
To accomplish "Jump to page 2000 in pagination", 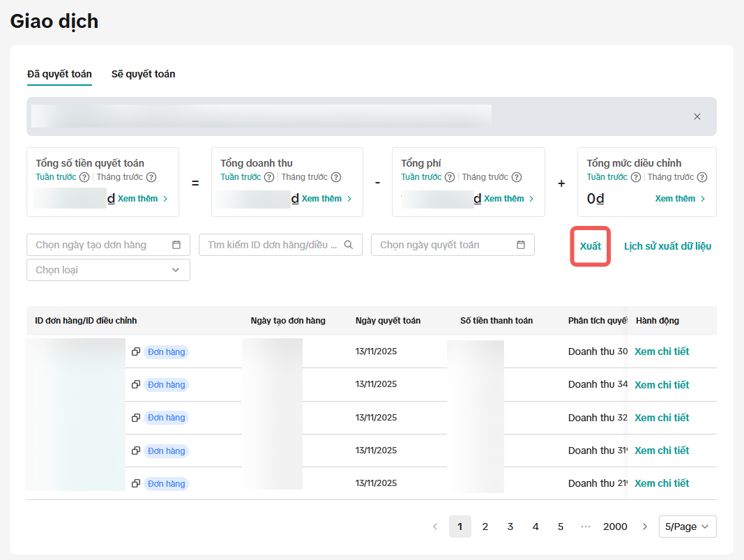I will (615, 527).
